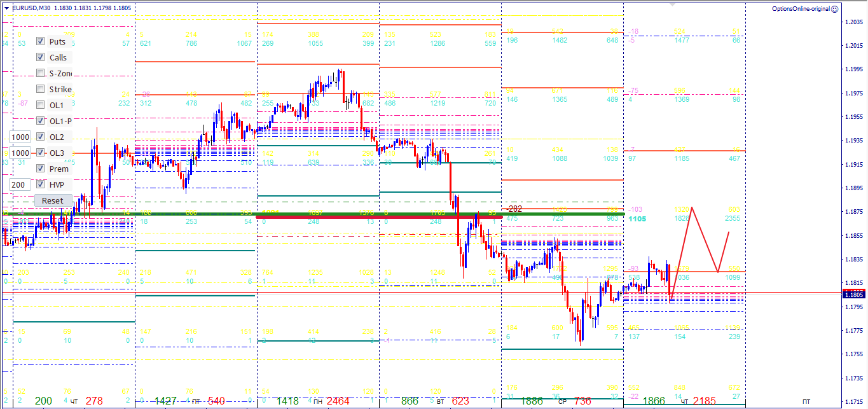
Task: Uncheck the Prem checkbox
Action: (41, 169)
